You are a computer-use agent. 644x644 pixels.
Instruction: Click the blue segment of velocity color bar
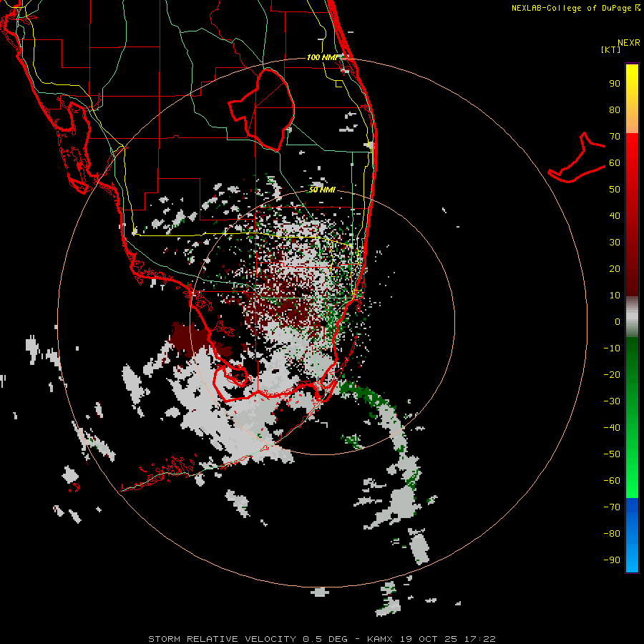(x=632, y=535)
